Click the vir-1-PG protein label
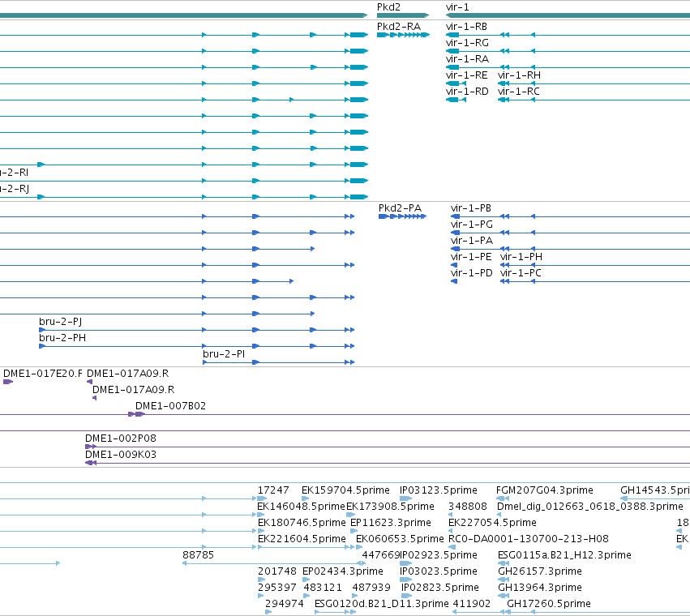This screenshot has width=690, height=616. pos(472,225)
